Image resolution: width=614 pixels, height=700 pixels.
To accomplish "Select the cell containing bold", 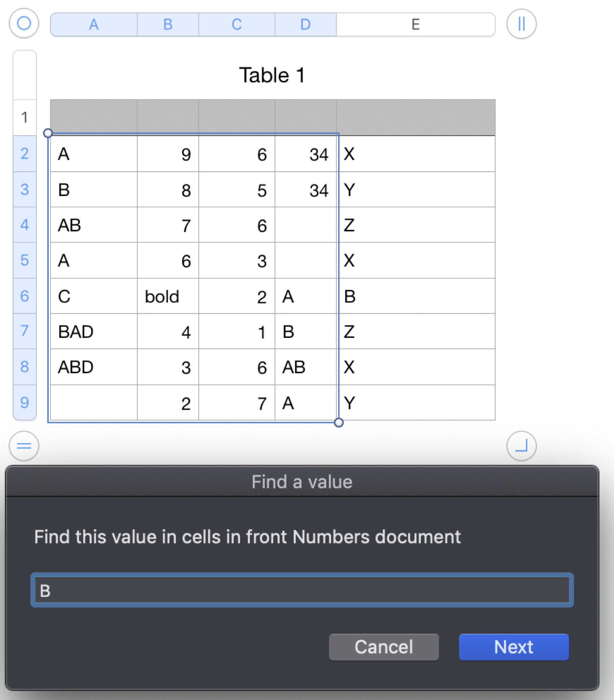I will pyautogui.click(x=168, y=296).
